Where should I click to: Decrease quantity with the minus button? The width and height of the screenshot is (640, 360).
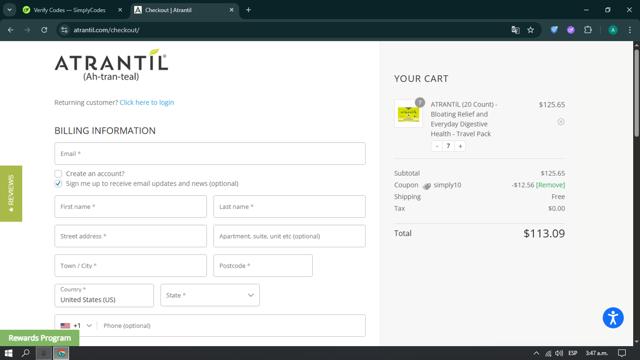[437, 146]
